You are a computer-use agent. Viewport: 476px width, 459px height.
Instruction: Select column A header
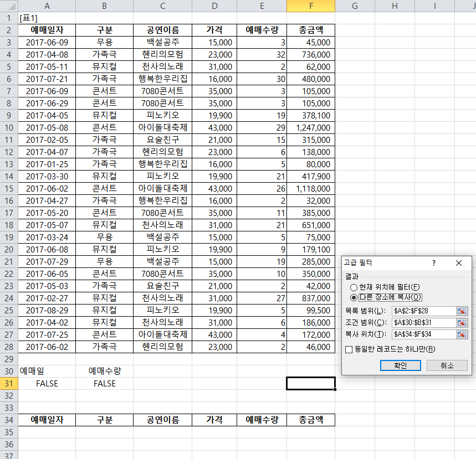tap(47, 6)
